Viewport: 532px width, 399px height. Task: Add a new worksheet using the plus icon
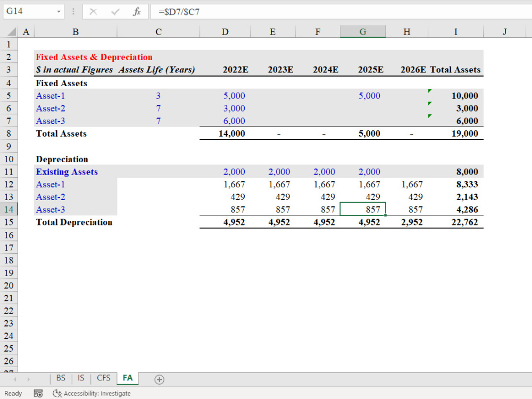click(x=159, y=378)
